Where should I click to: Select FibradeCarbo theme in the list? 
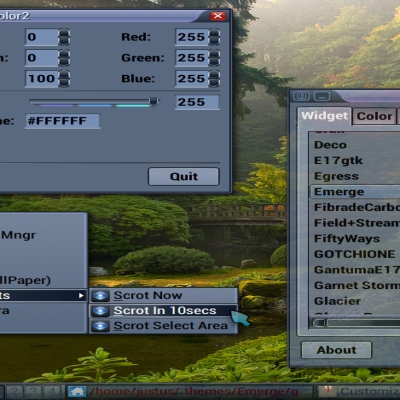pos(355,207)
